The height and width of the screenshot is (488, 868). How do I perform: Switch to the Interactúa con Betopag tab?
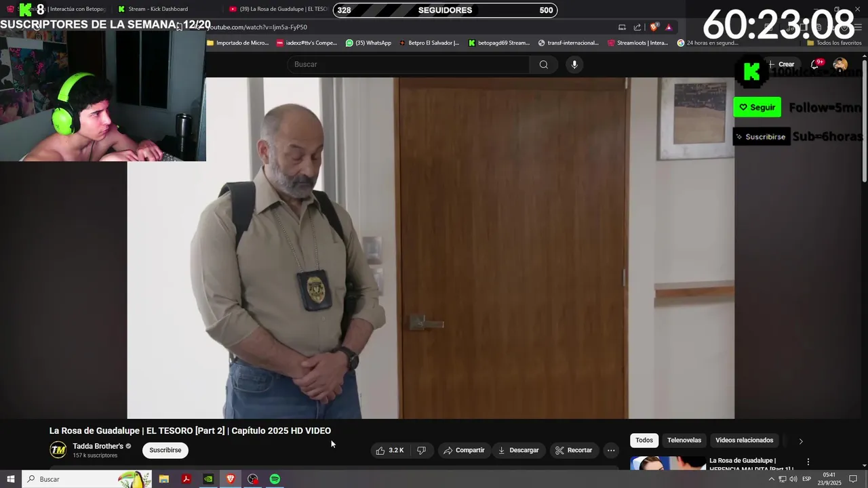click(57, 9)
